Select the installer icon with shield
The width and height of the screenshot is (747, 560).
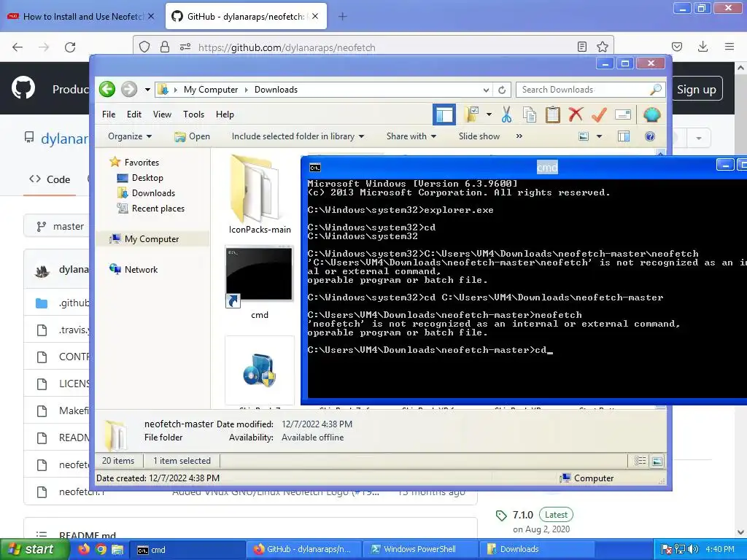(260, 370)
